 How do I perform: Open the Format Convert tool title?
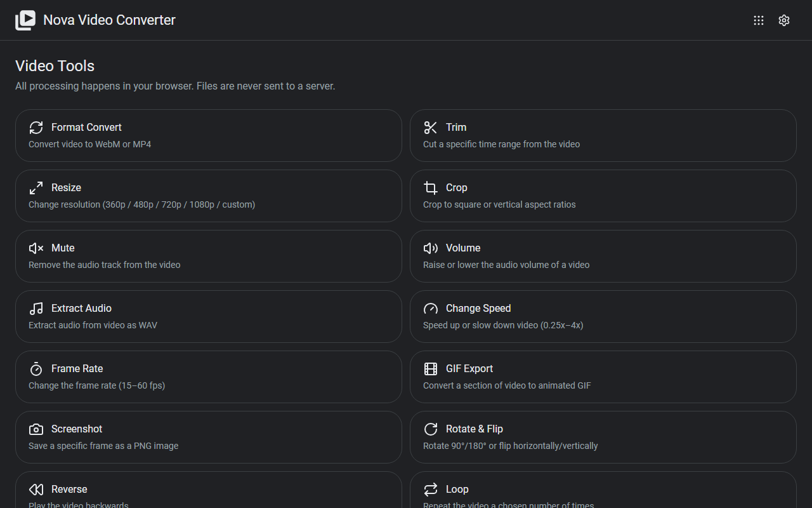coord(86,127)
